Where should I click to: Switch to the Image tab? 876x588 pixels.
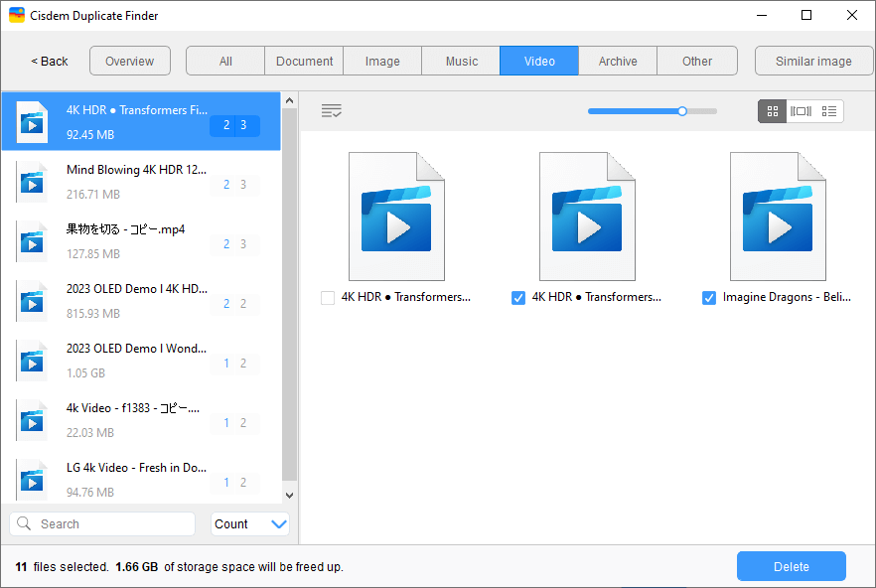click(382, 61)
